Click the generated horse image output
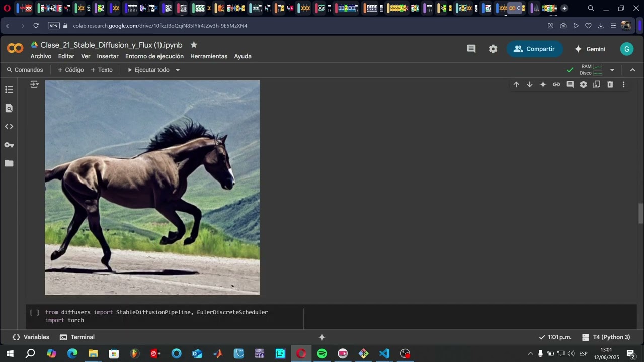The image size is (644, 362). coord(152,188)
